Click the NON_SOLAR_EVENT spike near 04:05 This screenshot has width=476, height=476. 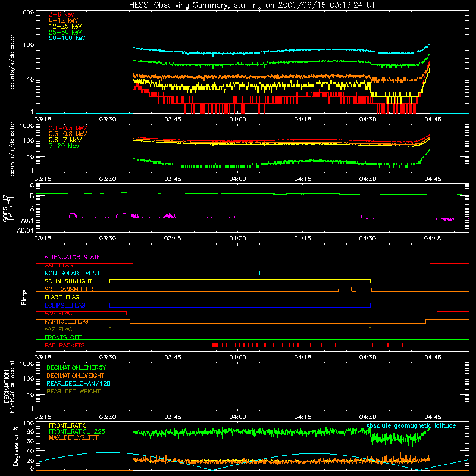[x=260, y=273]
